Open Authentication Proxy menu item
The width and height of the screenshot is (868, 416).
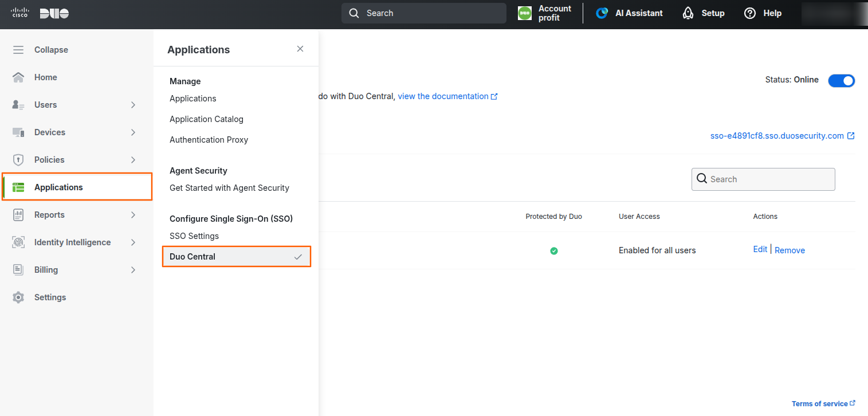(209, 140)
